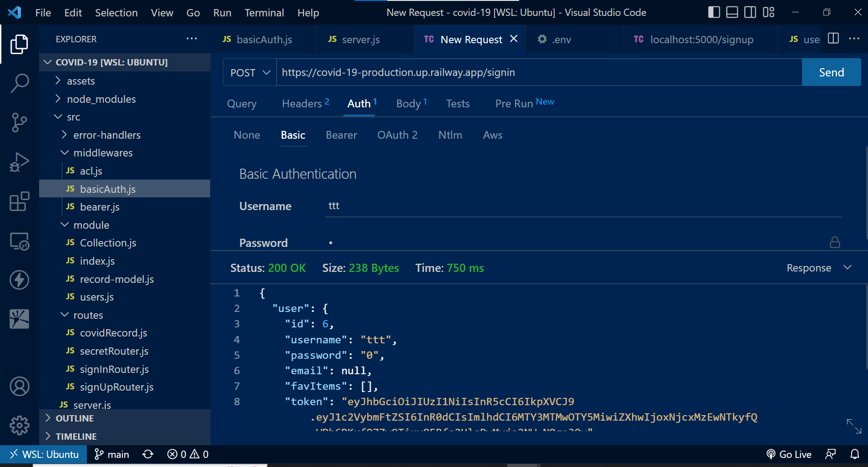Image resolution: width=868 pixels, height=467 pixels.
Task: Select Aws auth type
Action: 493,135
